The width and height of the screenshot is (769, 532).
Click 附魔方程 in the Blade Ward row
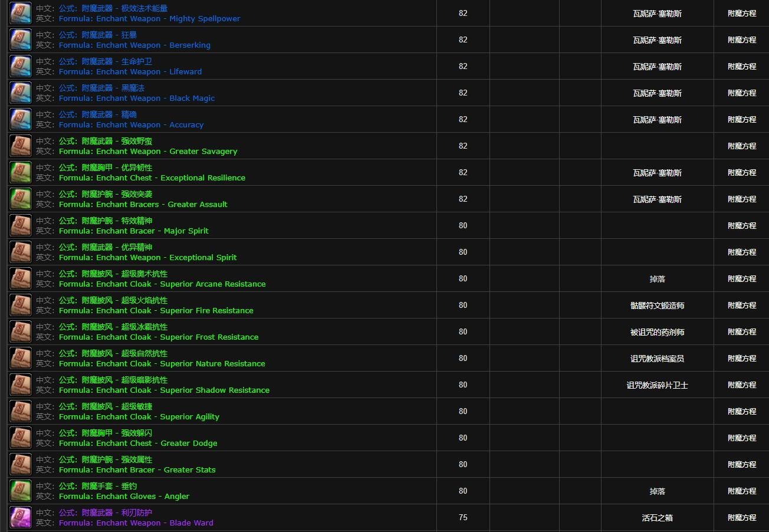click(741, 518)
